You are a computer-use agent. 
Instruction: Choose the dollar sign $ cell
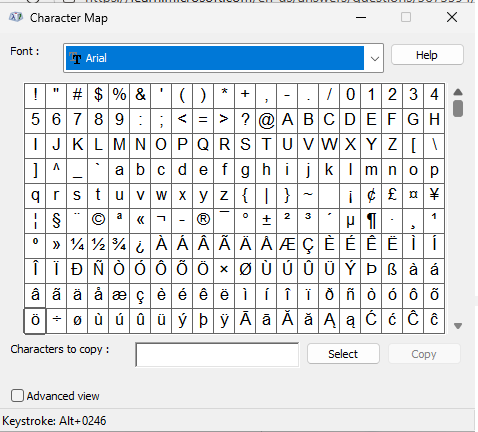click(x=98, y=95)
